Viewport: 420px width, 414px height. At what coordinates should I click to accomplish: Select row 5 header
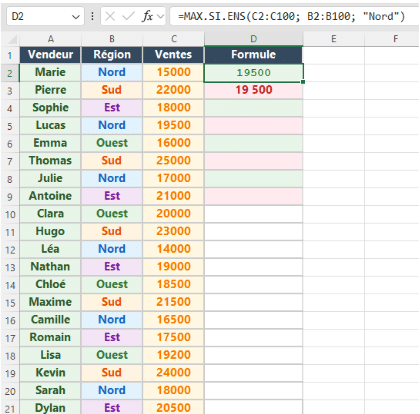click(x=10, y=126)
